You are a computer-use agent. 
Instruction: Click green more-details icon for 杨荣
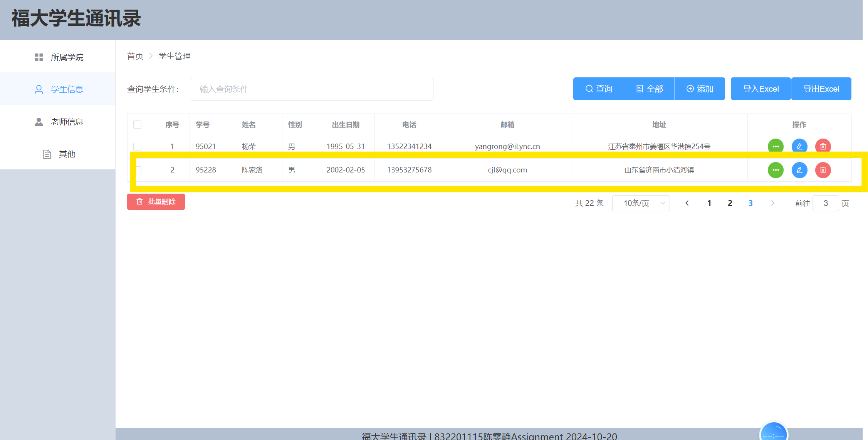tap(776, 146)
